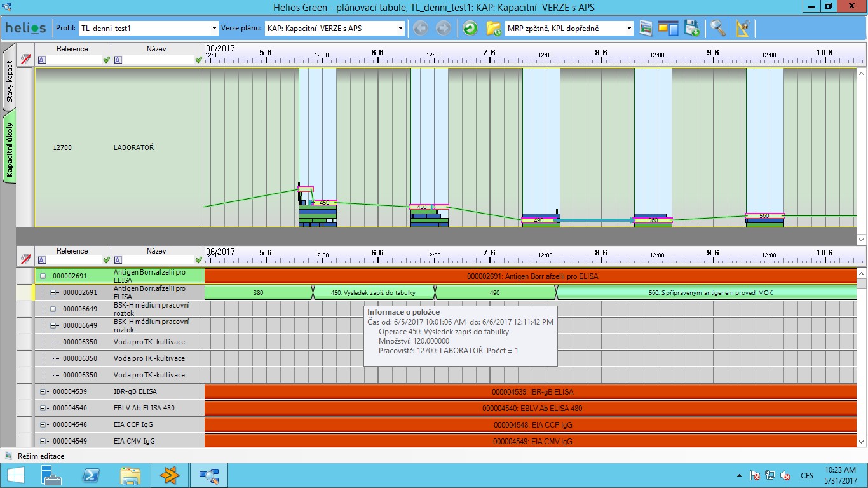Open the list report icon after MRP dropdown
This screenshot has width=868, height=488.
646,28
